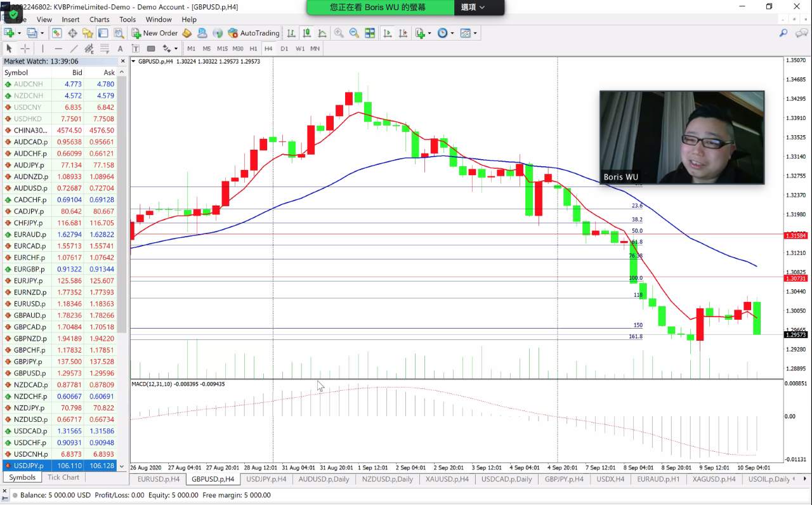Select AUDJPY.p in Market Watch
The image size is (812, 505).
pyautogui.click(x=59, y=165)
